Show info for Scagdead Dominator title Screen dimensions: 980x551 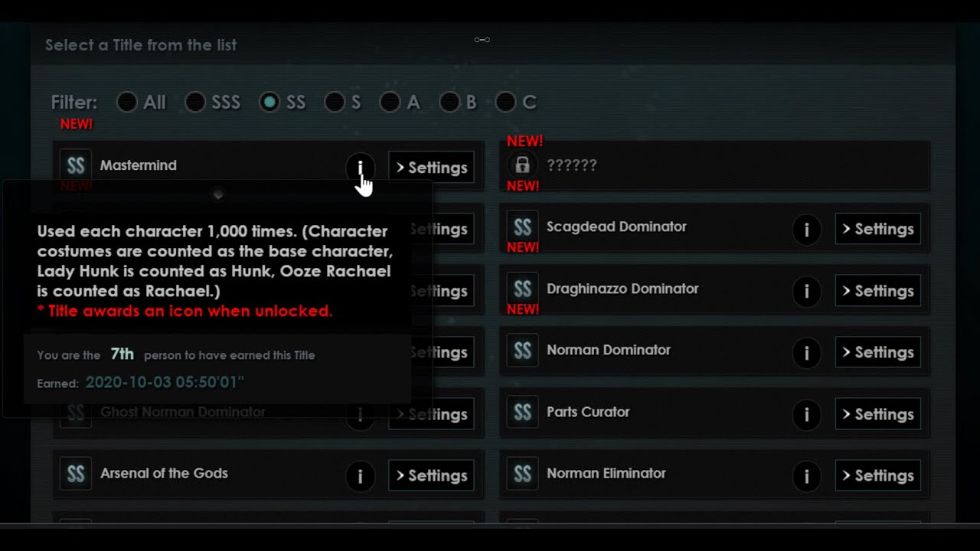pos(806,229)
